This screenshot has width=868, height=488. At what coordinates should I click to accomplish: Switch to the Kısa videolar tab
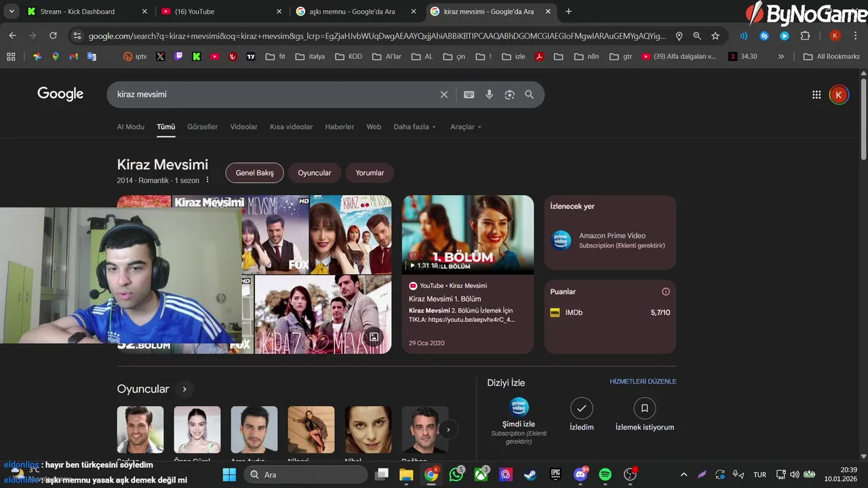click(291, 127)
